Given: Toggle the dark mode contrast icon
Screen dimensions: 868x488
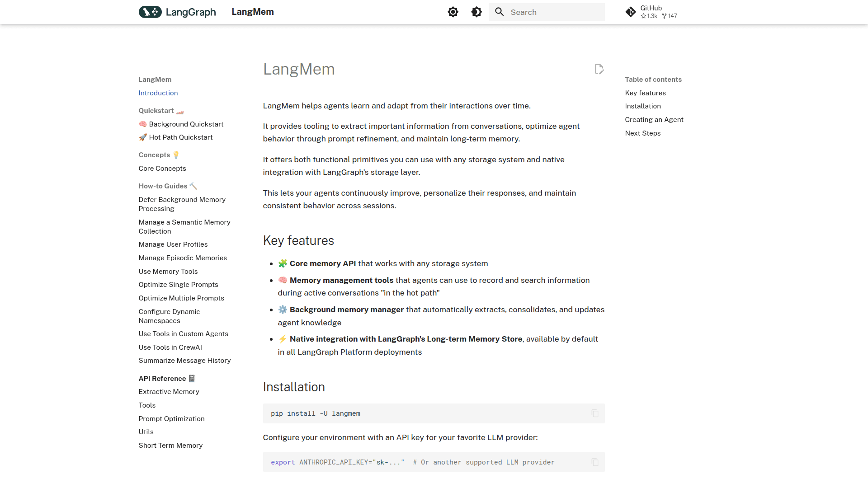Looking at the screenshot, I should tap(476, 12).
